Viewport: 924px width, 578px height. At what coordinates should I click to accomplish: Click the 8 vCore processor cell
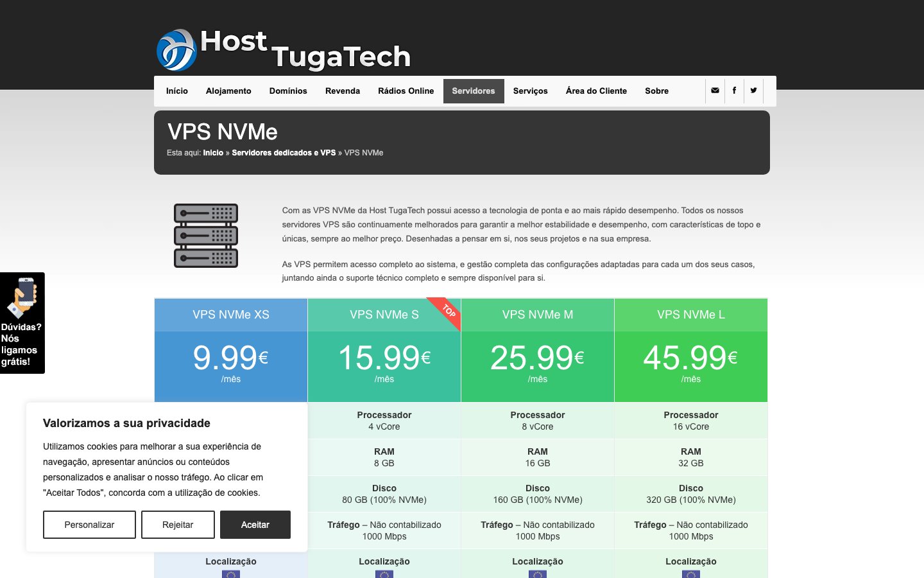click(538, 421)
